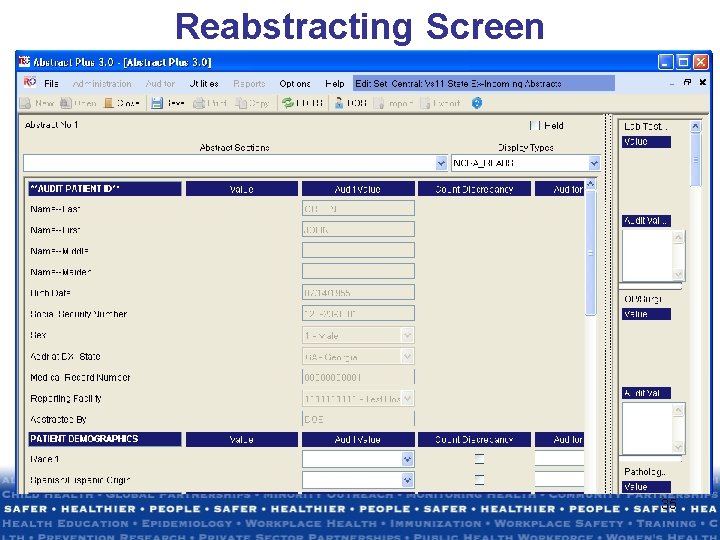This screenshot has width=720, height=540.
Task: Expand the Display Types dropdown
Action: click(x=594, y=163)
